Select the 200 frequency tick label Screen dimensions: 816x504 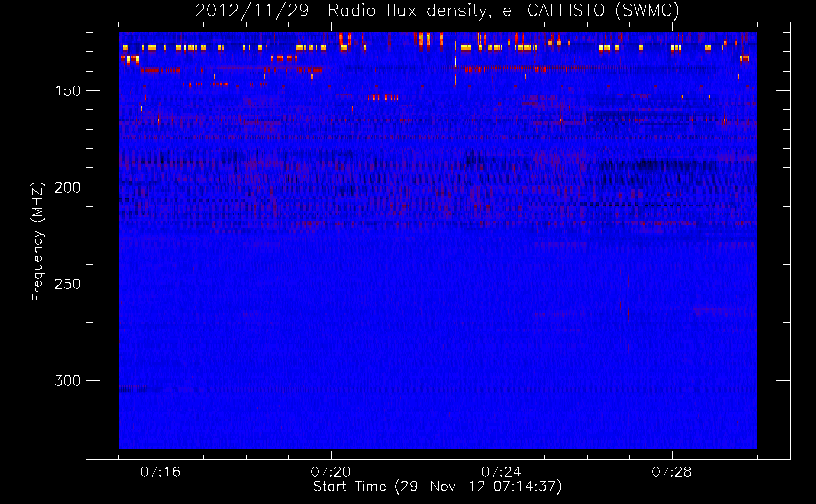68,187
